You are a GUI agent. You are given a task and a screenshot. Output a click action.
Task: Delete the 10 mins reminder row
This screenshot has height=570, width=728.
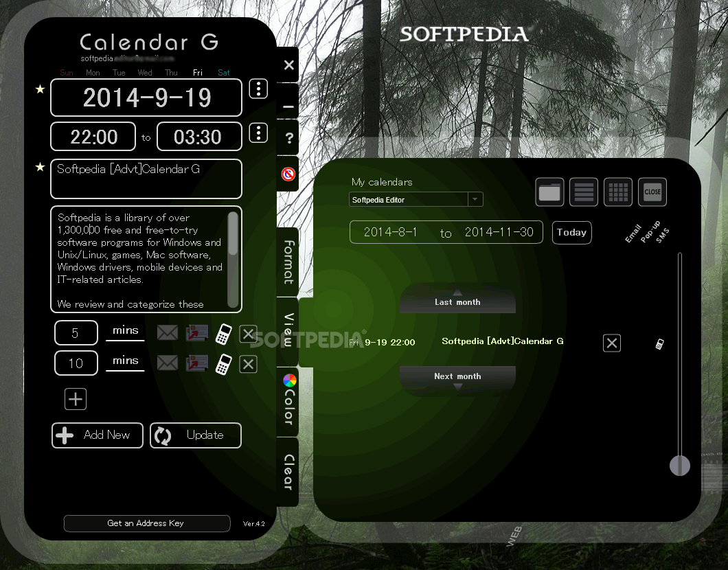click(249, 365)
